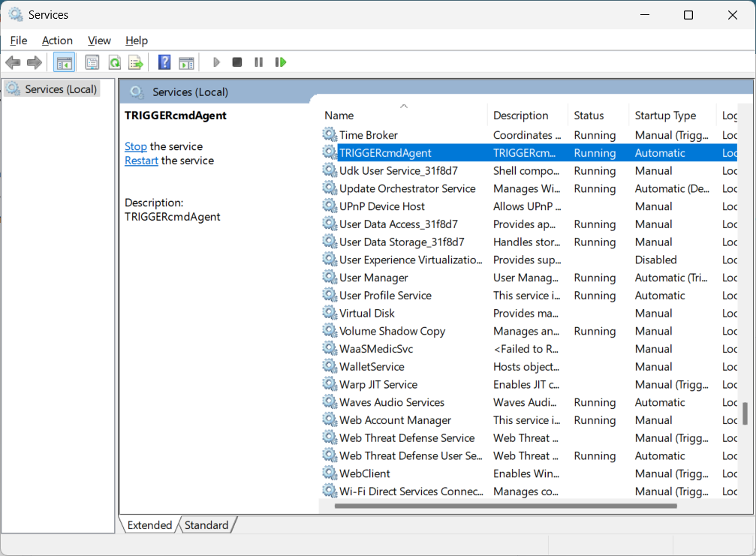Click the Stop the service link
The width and height of the screenshot is (756, 556).
[x=135, y=146]
